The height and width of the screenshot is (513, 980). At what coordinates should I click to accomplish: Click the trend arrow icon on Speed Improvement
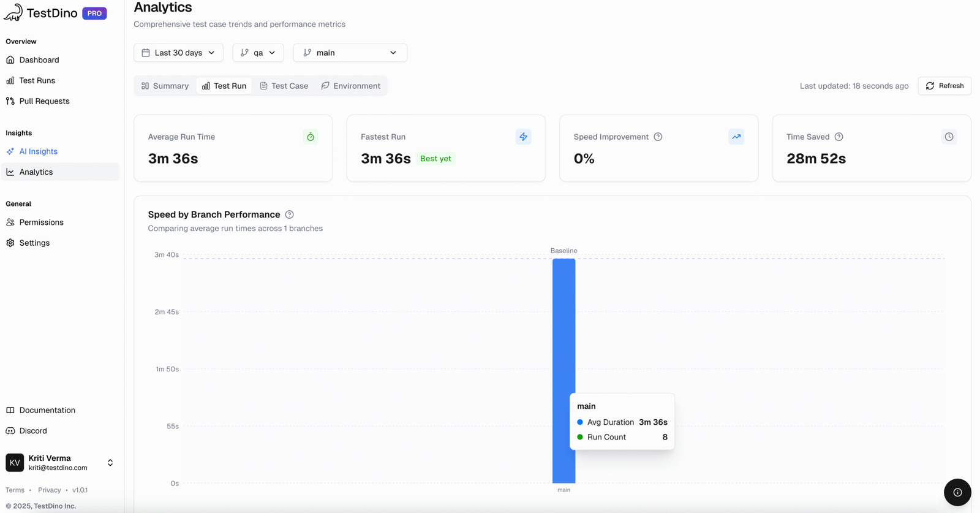click(x=736, y=137)
